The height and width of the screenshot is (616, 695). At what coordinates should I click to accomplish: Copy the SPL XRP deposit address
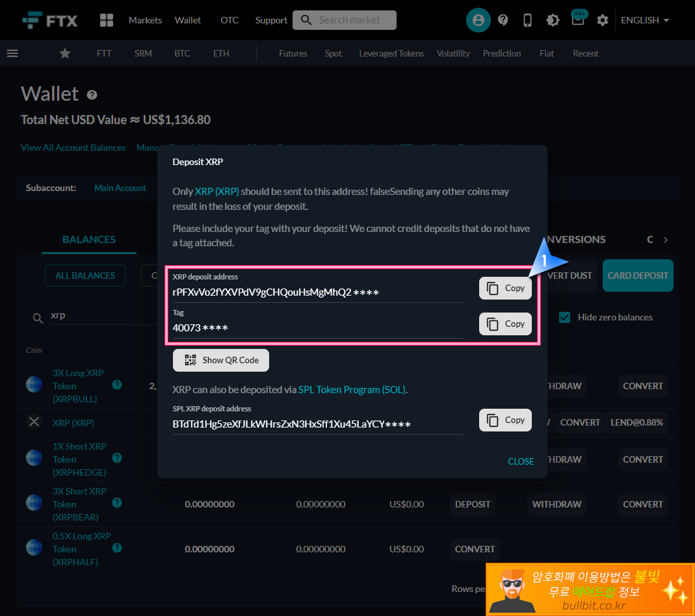pyautogui.click(x=505, y=420)
